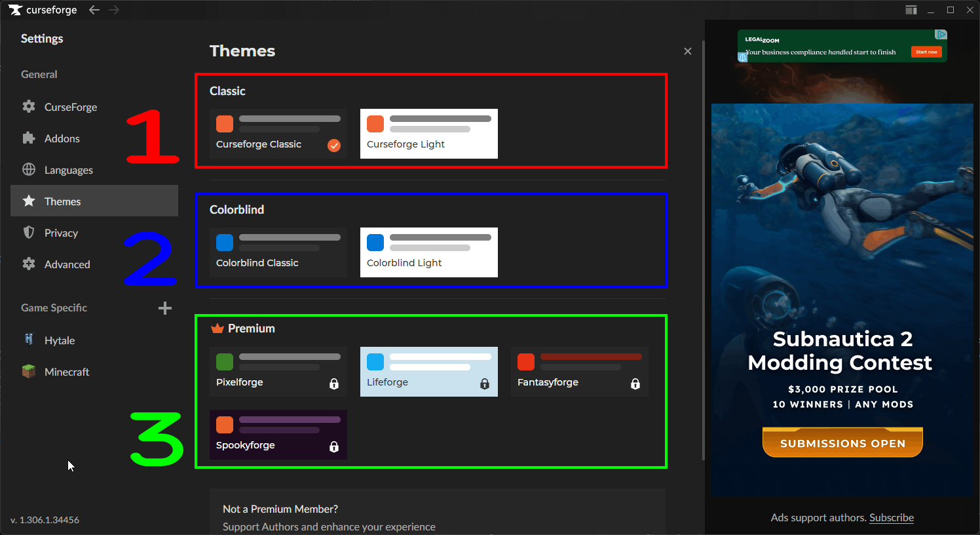Choose the Colorblind Classic theme
Screen dimensions: 980x535
[278, 252]
